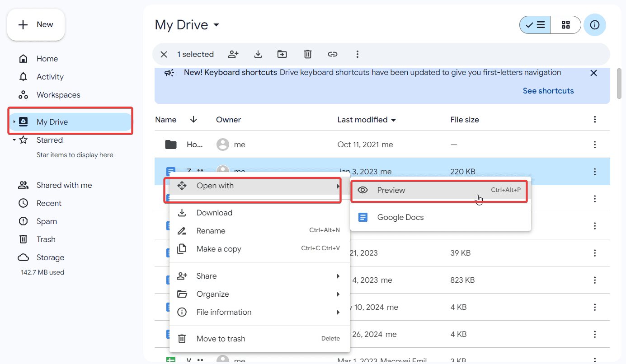Click the trash icon in the selection toolbar
Image resolution: width=626 pixels, height=364 pixels.
click(307, 54)
